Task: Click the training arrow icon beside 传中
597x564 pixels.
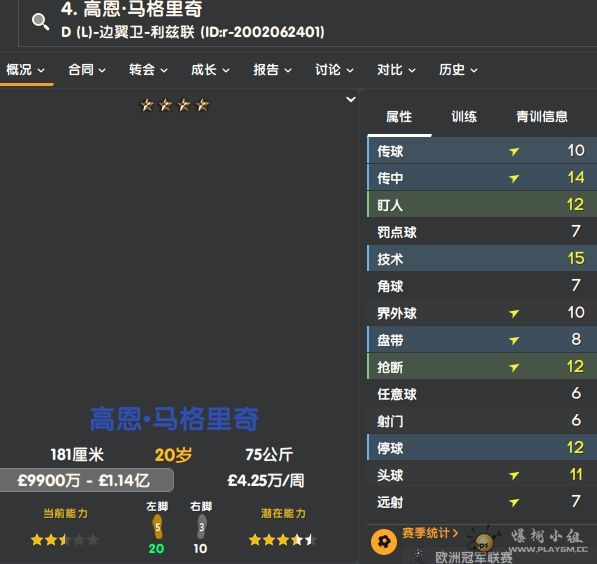Action: click(514, 178)
